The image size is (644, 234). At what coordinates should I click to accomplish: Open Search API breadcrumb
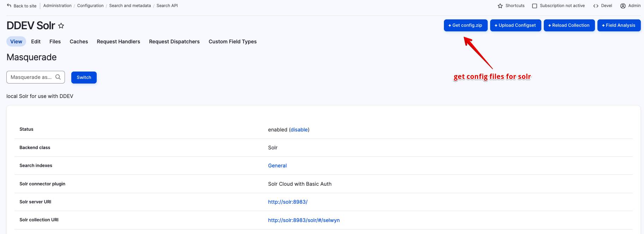pos(167,6)
